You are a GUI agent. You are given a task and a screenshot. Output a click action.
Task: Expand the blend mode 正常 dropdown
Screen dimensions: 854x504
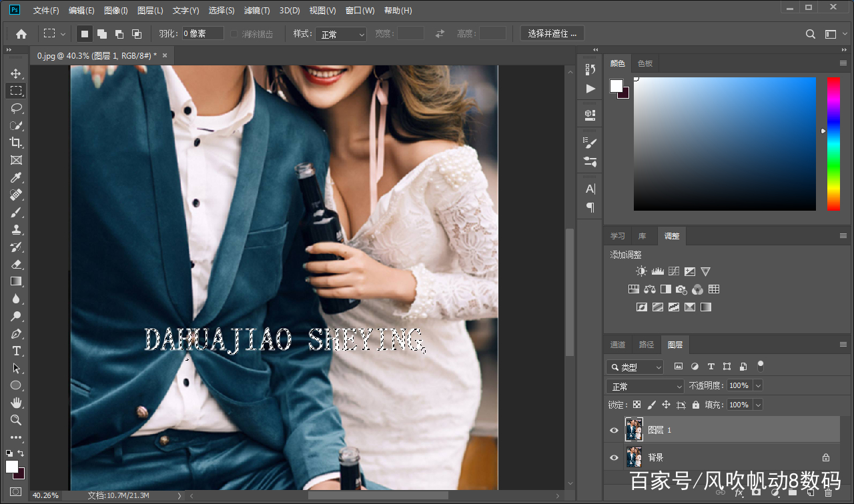645,386
